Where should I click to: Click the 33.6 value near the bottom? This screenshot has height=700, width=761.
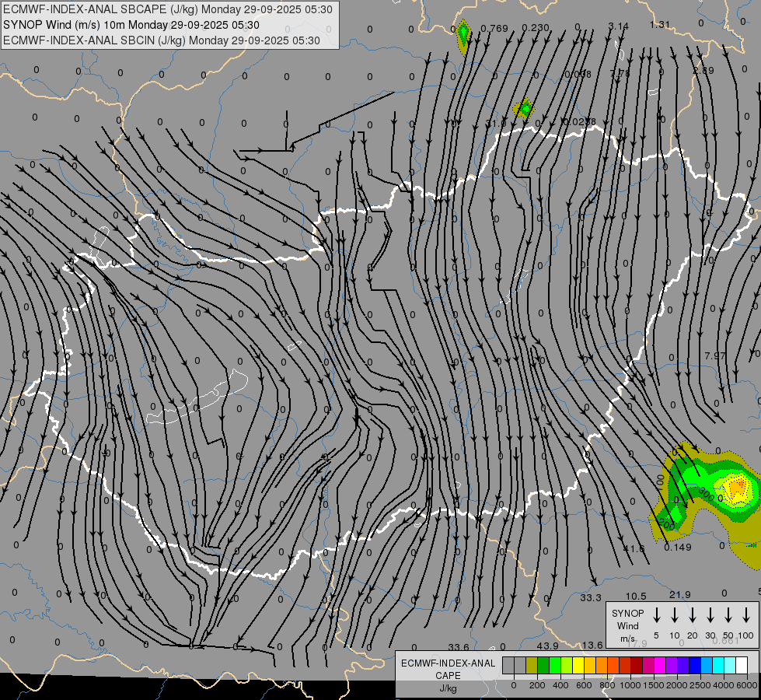pyautogui.click(x=459, y=647)
